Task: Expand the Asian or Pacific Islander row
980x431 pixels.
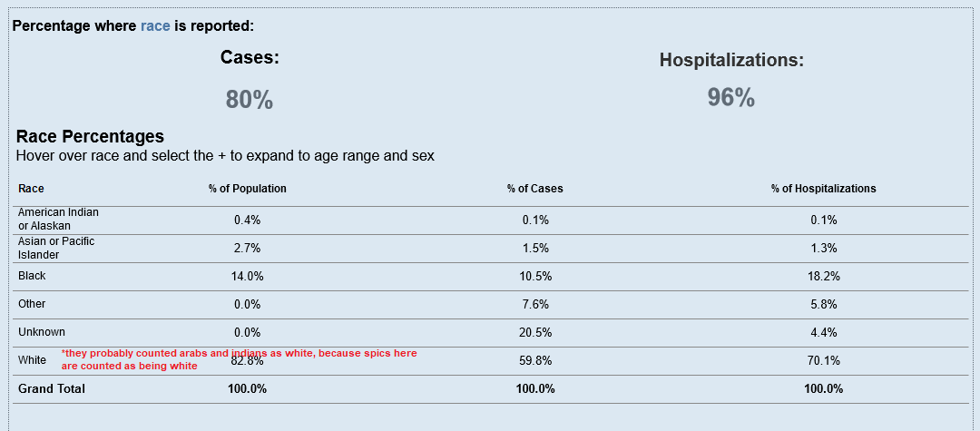Action: pos(56,248)
